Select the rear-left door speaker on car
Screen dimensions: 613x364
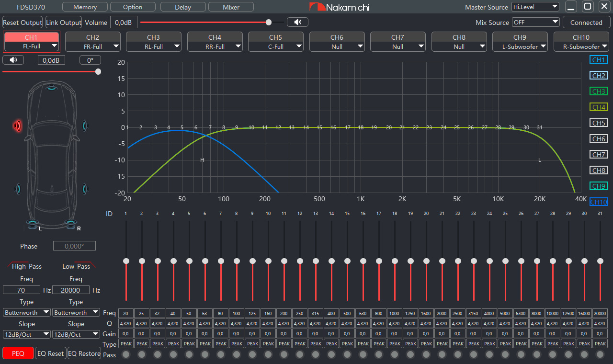[18, 189]
